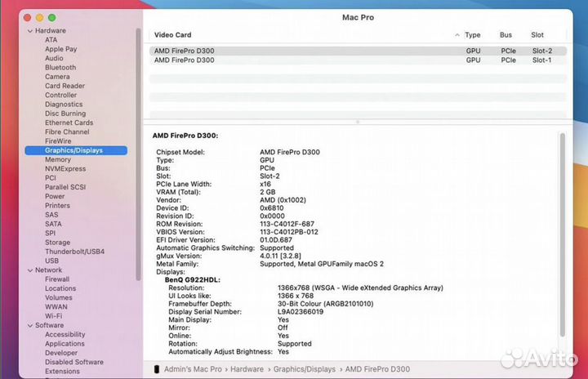Select NVMExpress in the sidebar
The width and height of the screenshot is (588, 379).
[x=65, y=169]
